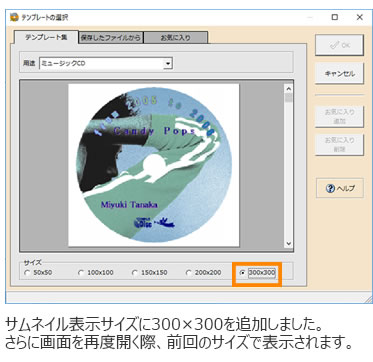Open the 用途 dropdown arrow
Screen dimensions: 373x362
tap(168, 63)
